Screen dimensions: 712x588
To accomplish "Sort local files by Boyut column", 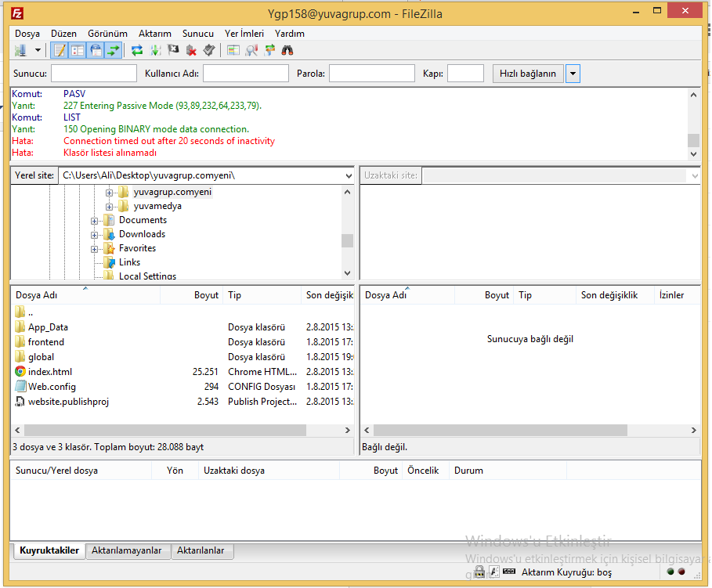I will click(x=191, y=295).
